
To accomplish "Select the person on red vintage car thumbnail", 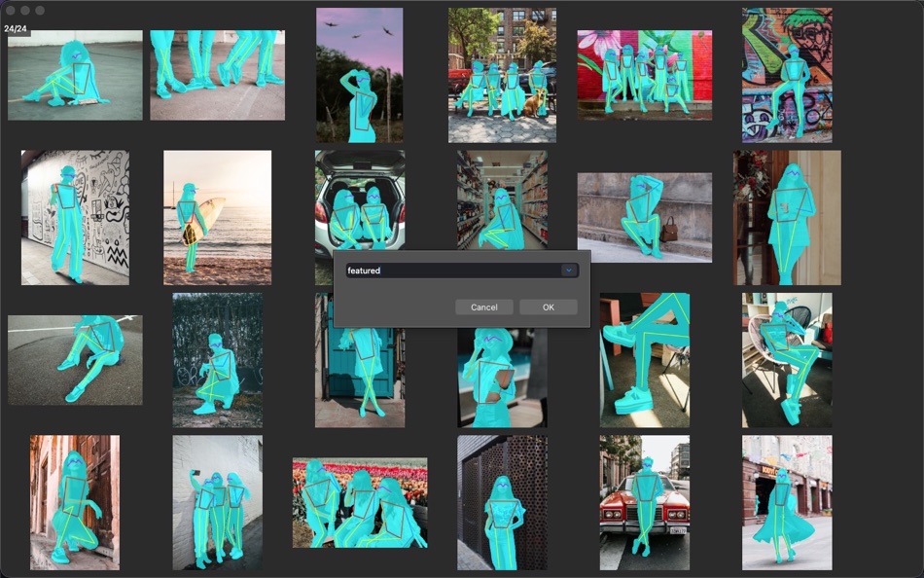I will click(x=645, y=502).
